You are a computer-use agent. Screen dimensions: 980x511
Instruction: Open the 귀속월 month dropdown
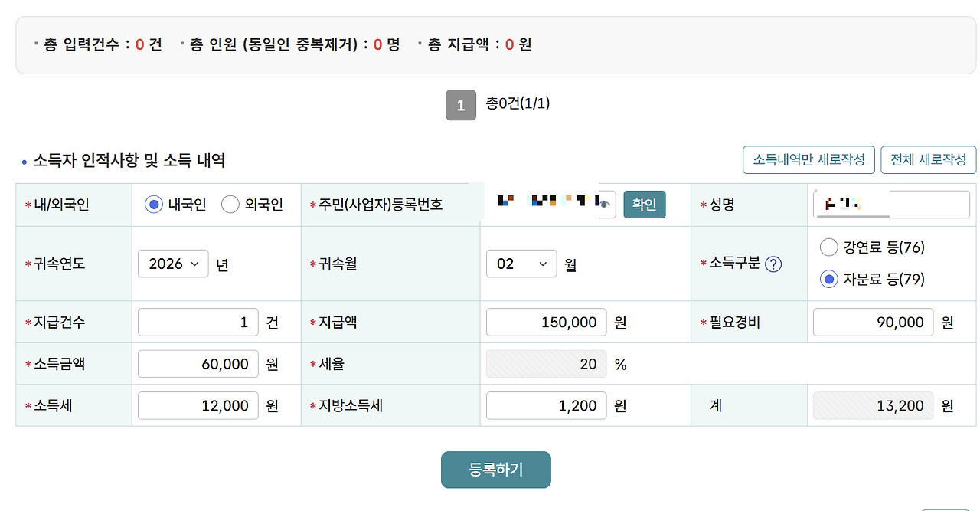tap(521, 264)
